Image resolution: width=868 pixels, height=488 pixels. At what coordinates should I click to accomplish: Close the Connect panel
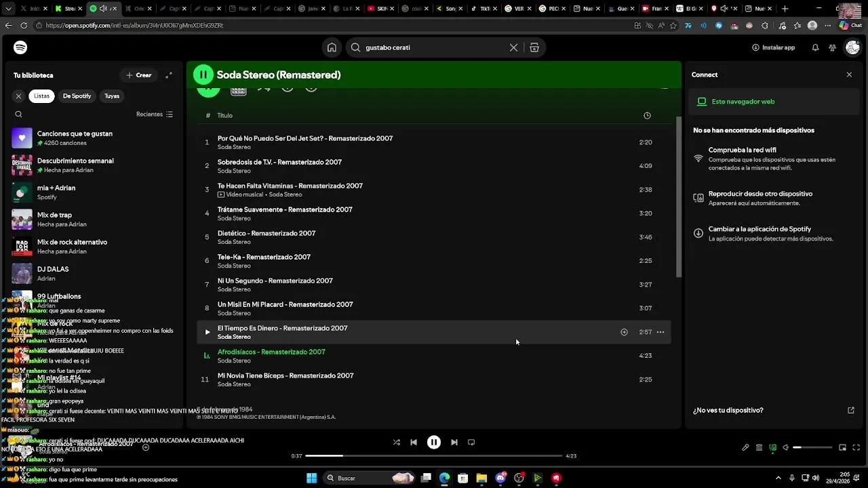tap(849, 75)
